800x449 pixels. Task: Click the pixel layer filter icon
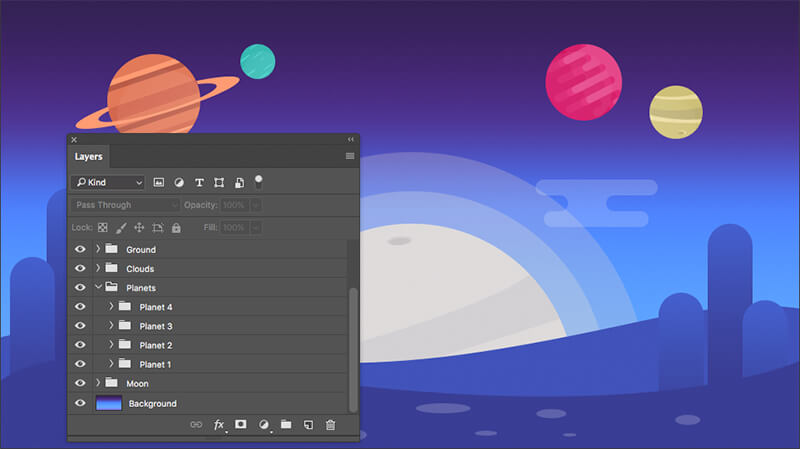coord(159,183)
